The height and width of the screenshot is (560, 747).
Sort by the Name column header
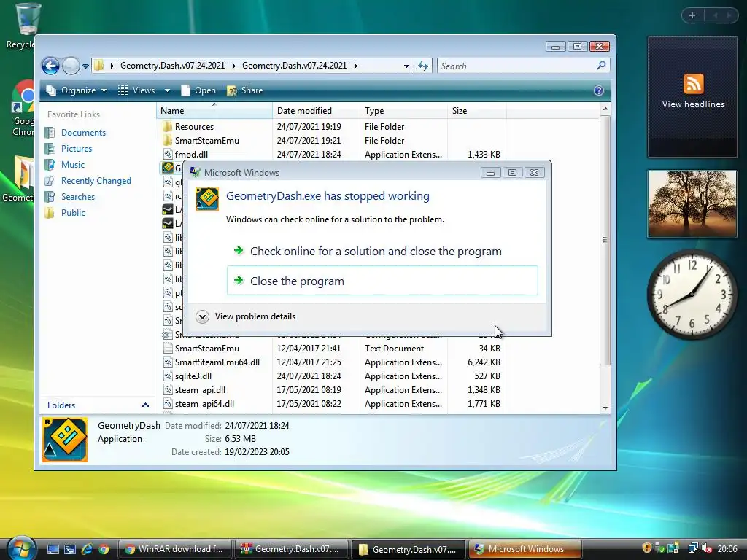214,111
